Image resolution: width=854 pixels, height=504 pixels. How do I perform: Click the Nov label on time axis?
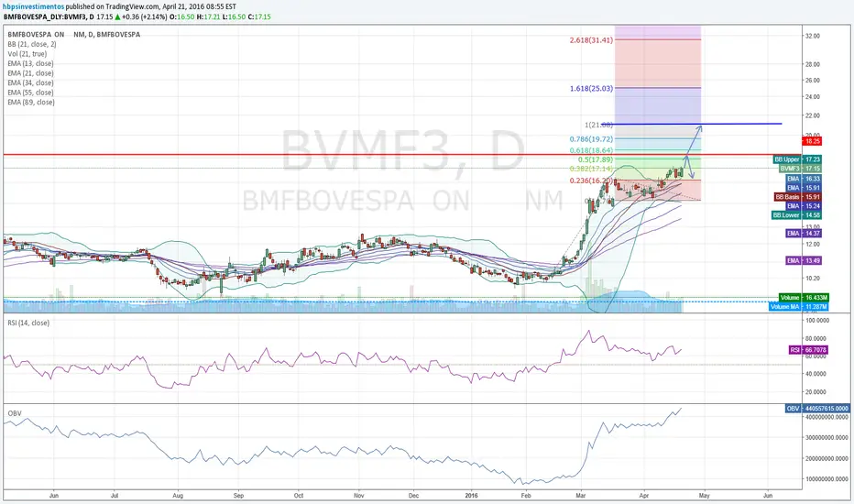[359, 495]
